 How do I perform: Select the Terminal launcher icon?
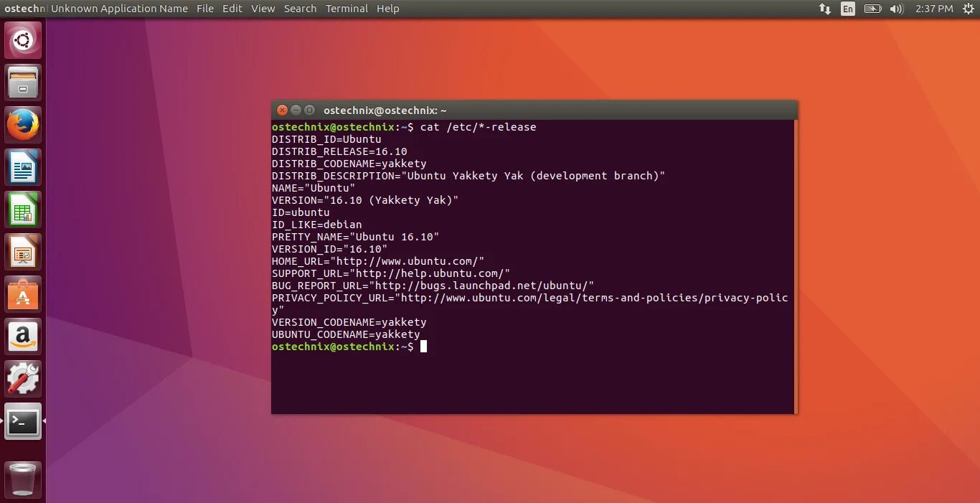pos(23,421)
